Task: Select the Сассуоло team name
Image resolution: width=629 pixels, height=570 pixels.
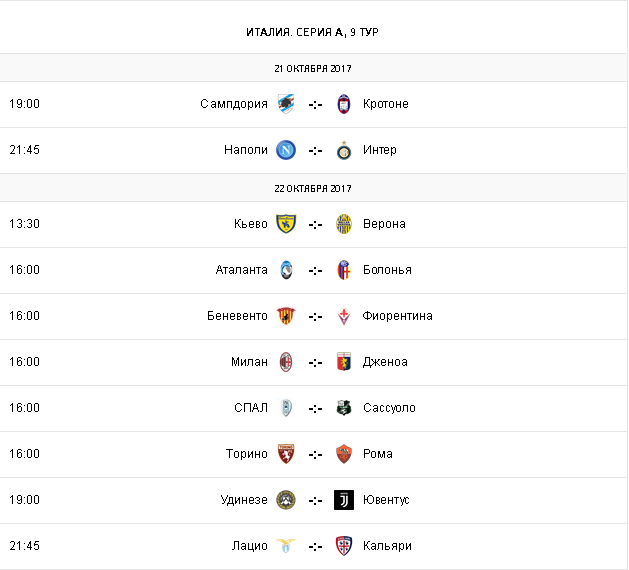Action: [x=390, y=408]
